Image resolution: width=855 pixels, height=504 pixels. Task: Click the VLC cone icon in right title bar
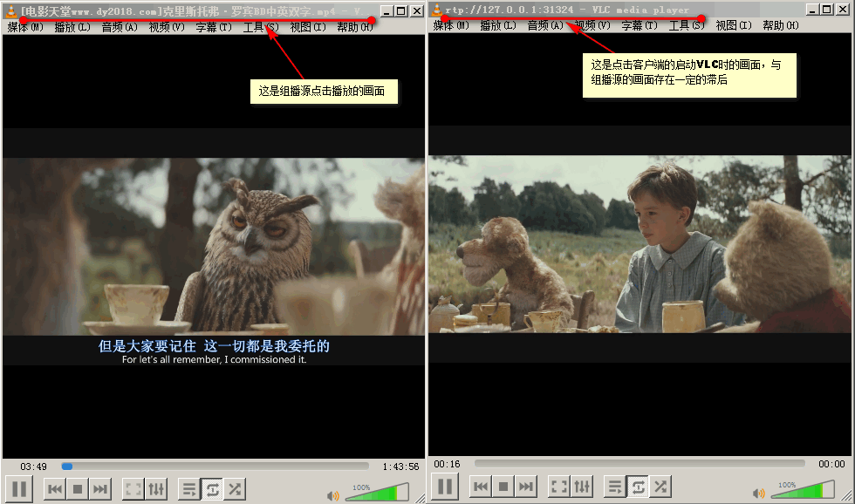437,10
